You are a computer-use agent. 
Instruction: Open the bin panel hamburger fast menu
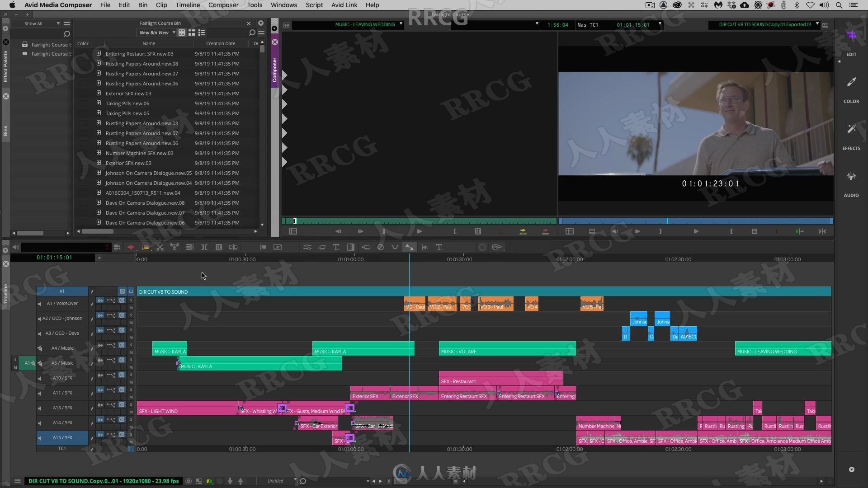coord(261,33)
